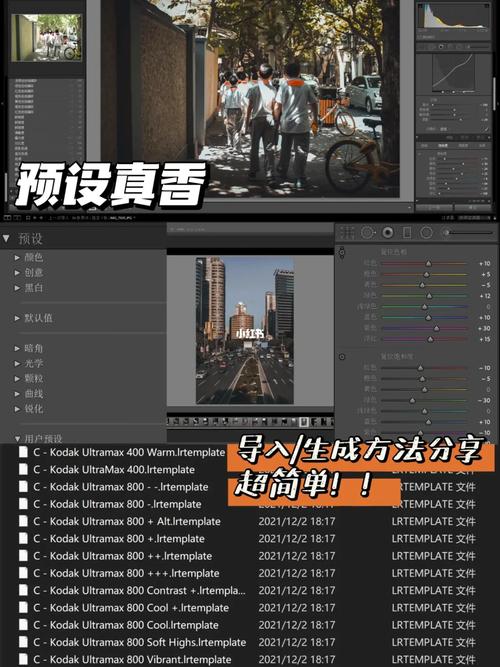
Task: Select the Radial Filter circle tool
Action: click(426, 233)
